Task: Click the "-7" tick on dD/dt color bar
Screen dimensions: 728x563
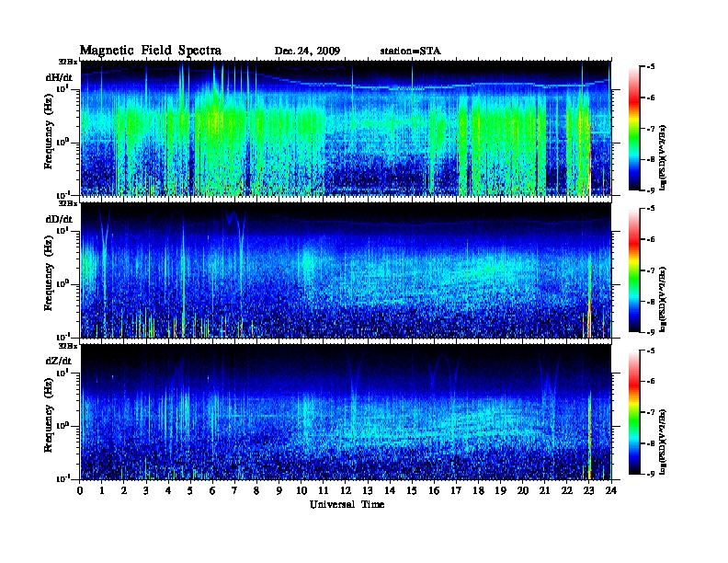Action: tap(650, 270)
